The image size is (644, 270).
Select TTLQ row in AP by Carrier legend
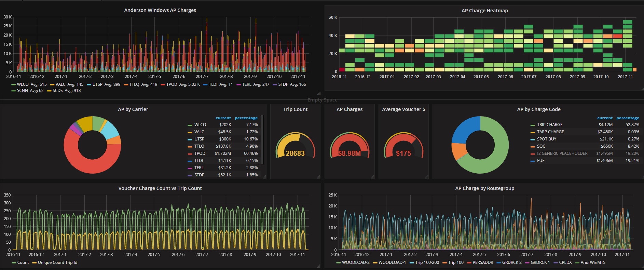tap(223, 146)
